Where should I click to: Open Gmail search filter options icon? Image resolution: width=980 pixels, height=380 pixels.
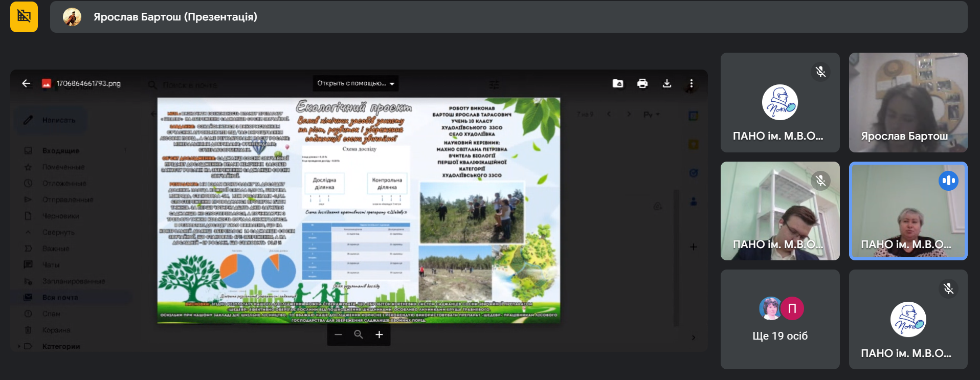tap(494, 85)
